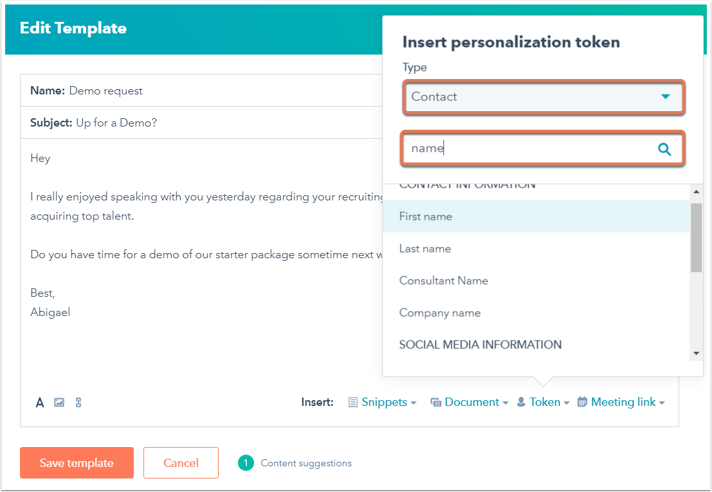This screenshot has width=712, height=492.
Task: Click the Hey greeting line
Action: coord(40,158)
